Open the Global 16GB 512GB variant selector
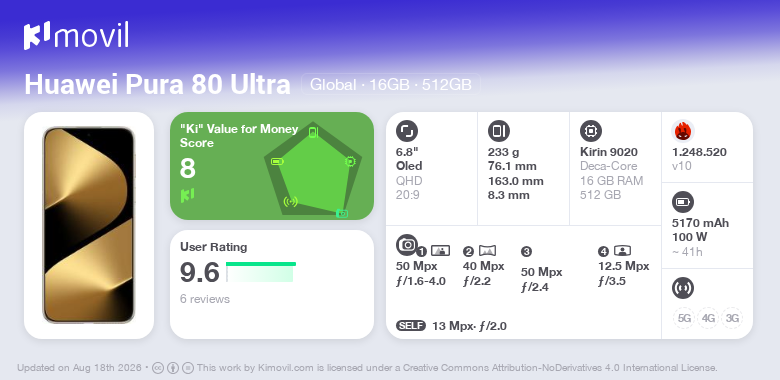Viewport: 780px width, 380px height. pyautogui.click(x=390, y=85)
